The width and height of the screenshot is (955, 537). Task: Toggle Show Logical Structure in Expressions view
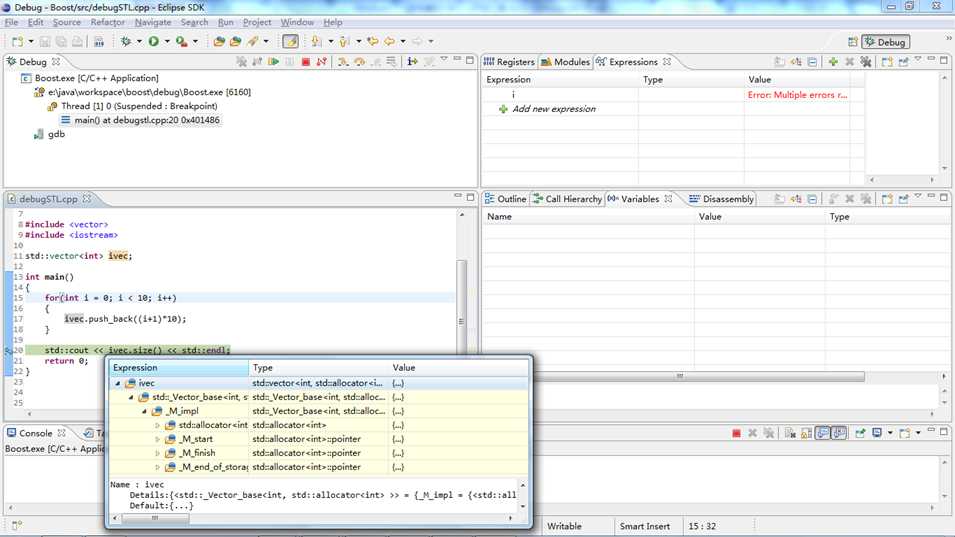tap(796, 61)
